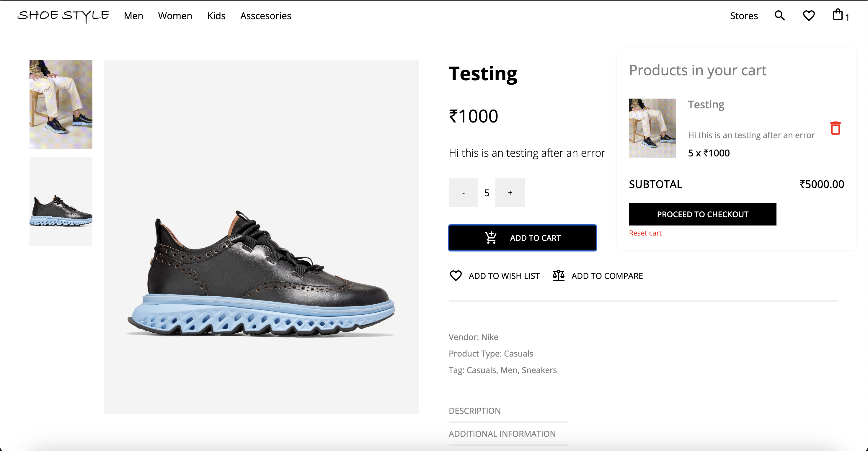Click the scales icon next to Add To Compare
868x451 pixels.
tap(558, 275)
